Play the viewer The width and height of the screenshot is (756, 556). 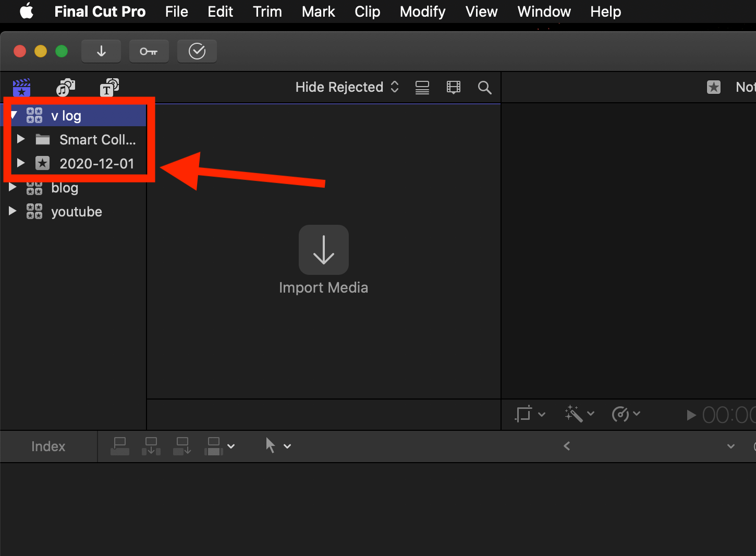click(691, 415)
